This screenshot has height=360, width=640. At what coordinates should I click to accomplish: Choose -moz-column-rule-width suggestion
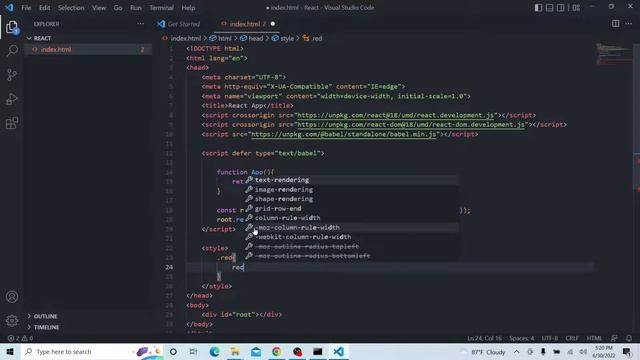click(351, 227)
